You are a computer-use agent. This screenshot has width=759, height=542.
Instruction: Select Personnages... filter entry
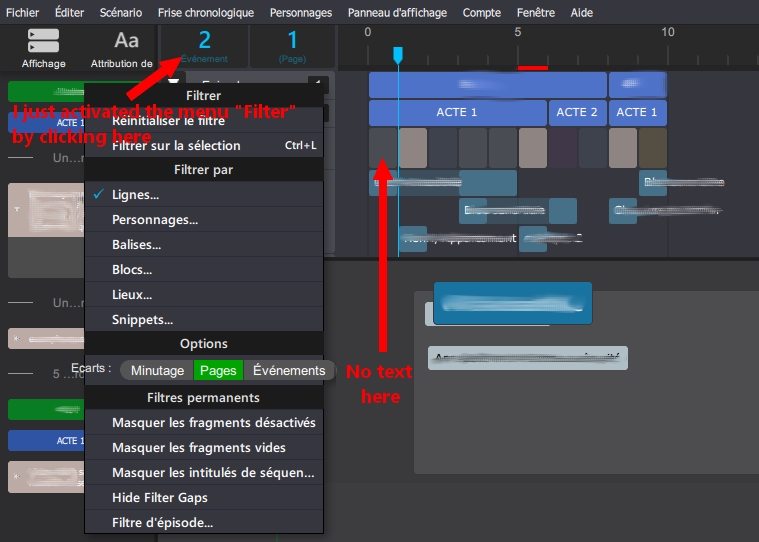click(204, 220)
